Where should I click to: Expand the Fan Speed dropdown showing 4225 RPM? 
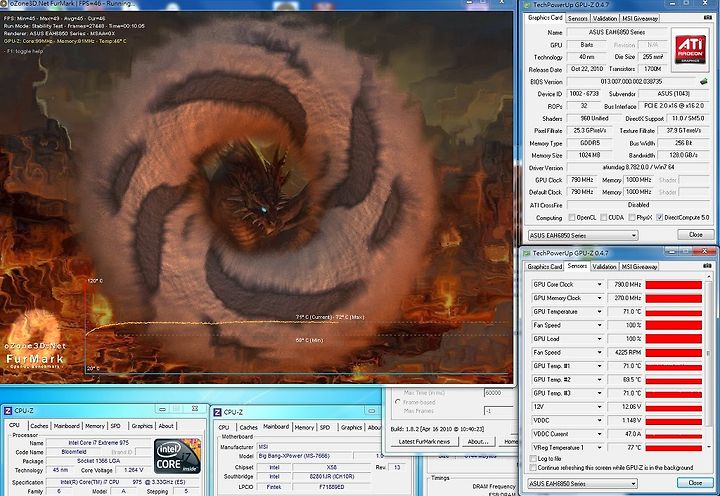click(599, 352)
